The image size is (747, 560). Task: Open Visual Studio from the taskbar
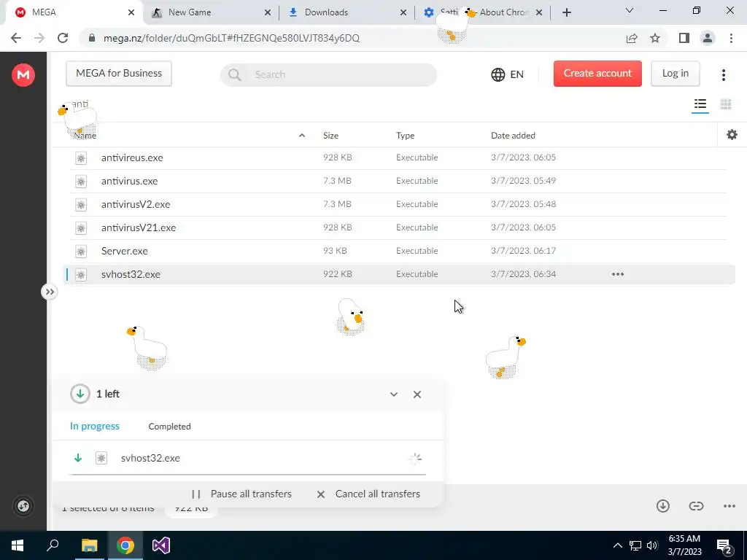click(x=161, y=545)
